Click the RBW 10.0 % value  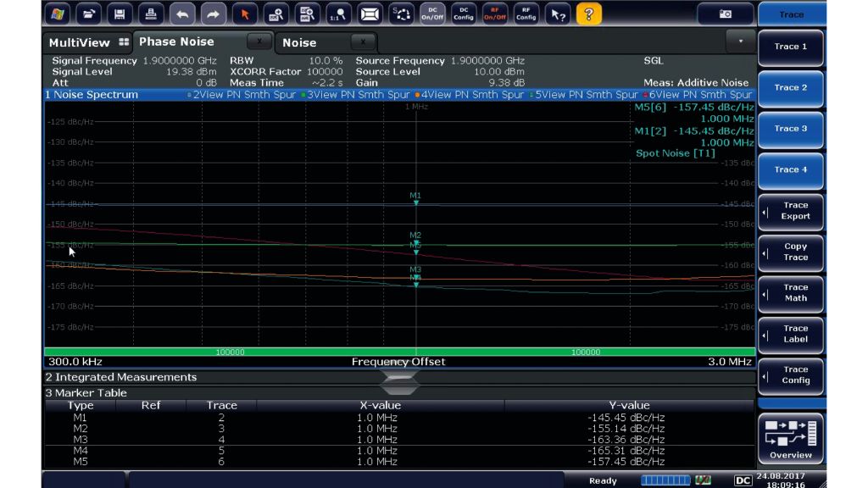click(x=325, y=61)
